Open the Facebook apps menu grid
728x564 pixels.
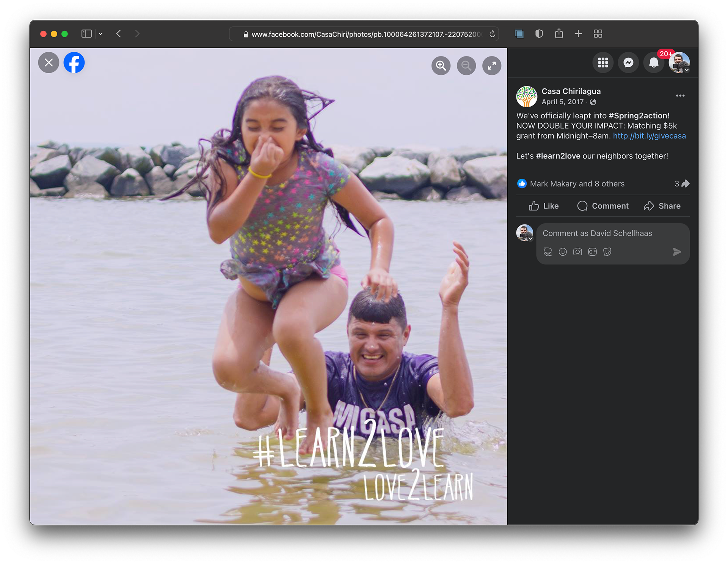(x=603, y=63)
